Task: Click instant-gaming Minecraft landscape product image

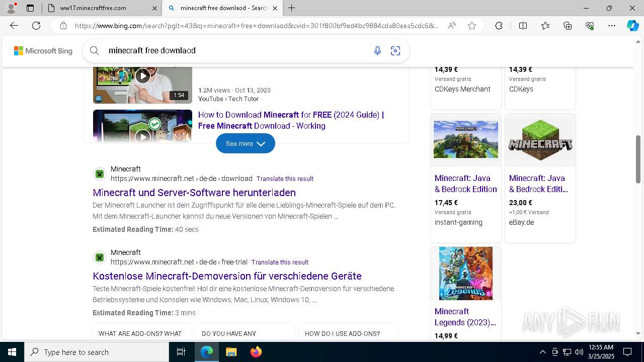Action: [x=466, y=139]
